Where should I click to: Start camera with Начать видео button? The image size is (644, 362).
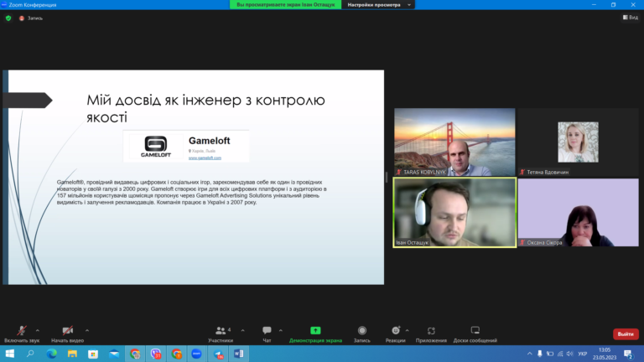coord(67,331)
